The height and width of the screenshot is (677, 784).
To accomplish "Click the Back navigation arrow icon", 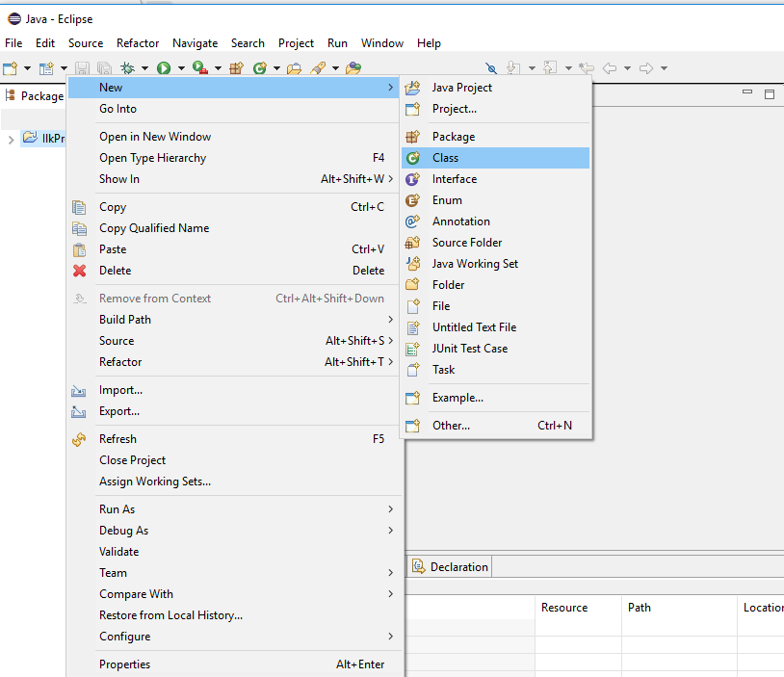I will coord(610,68).
